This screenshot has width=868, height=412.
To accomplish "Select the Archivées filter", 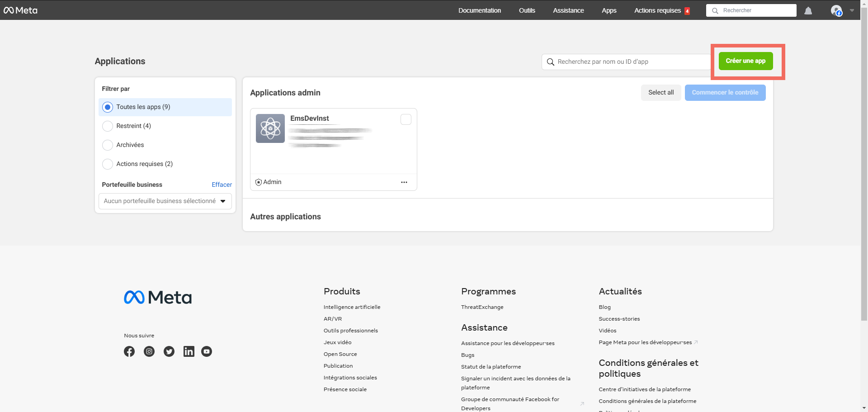I will point(108,145).
